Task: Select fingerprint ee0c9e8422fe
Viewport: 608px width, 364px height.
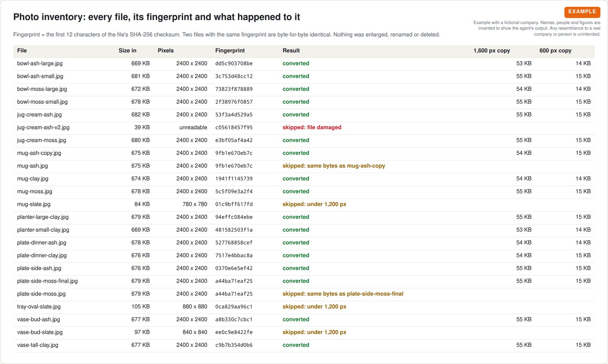Action: [234, 332]
